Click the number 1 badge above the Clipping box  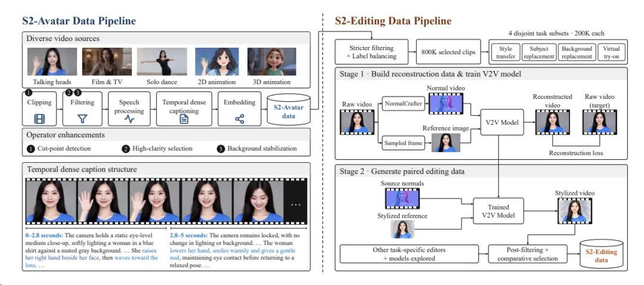click(29, 92)
